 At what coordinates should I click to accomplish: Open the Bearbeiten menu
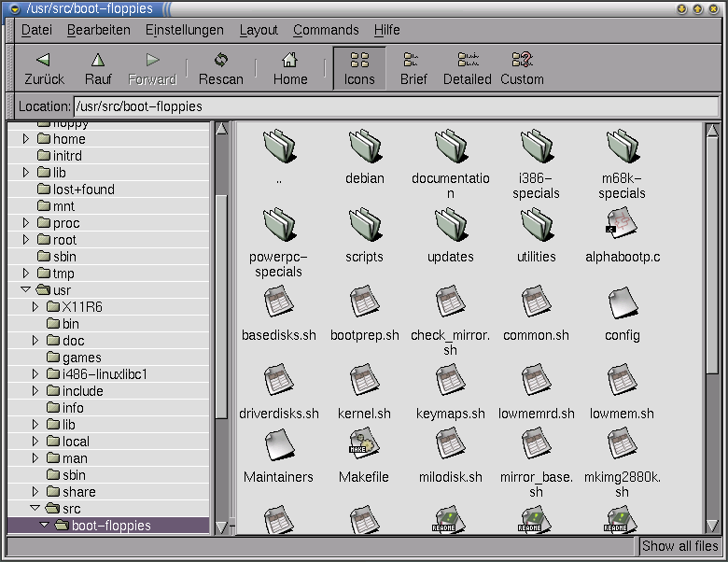click(98, 30)
